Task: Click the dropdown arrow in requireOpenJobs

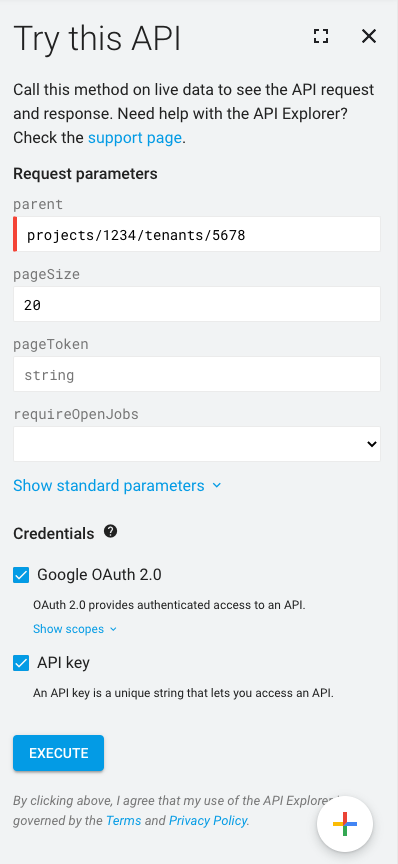Action: (x=372, y=444)
